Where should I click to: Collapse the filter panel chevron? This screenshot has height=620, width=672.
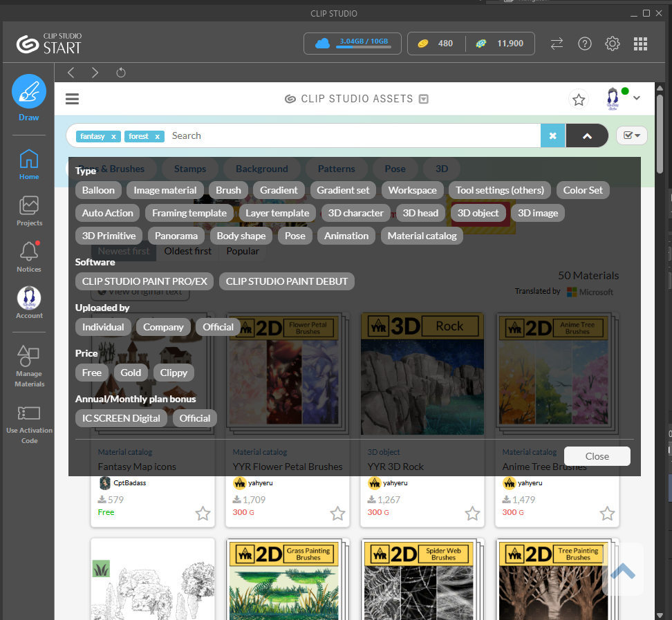(587, 136)
